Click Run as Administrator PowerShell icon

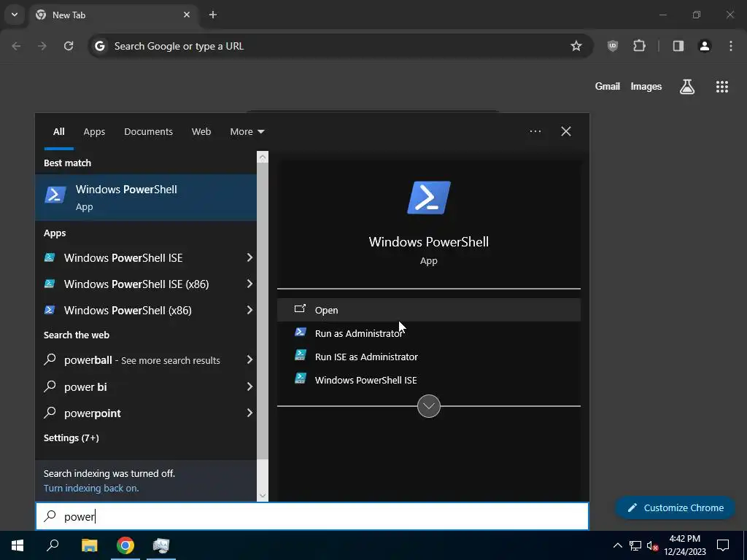point(300,332)
